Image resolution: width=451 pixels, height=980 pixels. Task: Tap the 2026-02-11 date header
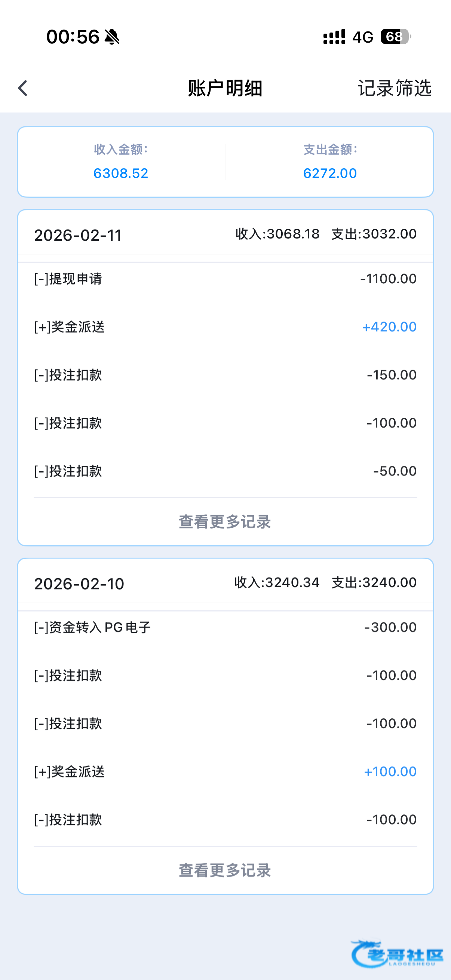78,235
